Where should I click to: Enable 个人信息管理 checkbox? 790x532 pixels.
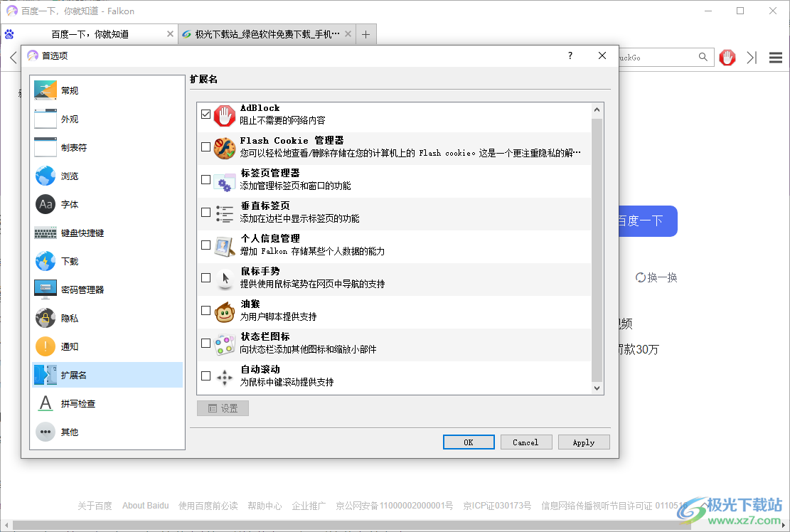coord(205,245)
